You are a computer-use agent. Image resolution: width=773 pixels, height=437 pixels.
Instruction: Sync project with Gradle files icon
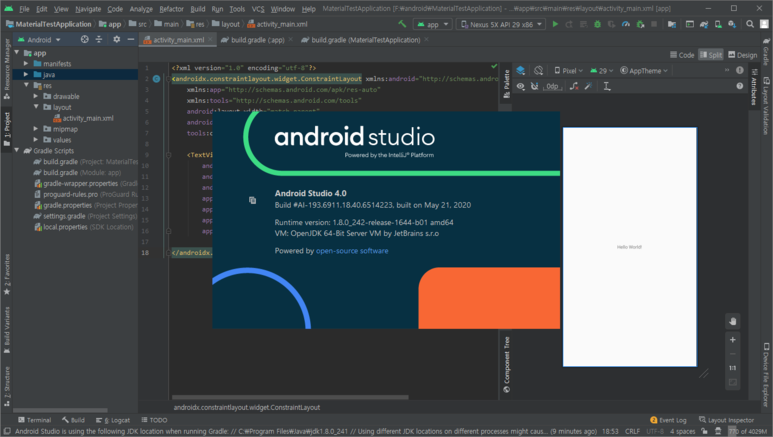click(x=704, y=24)
